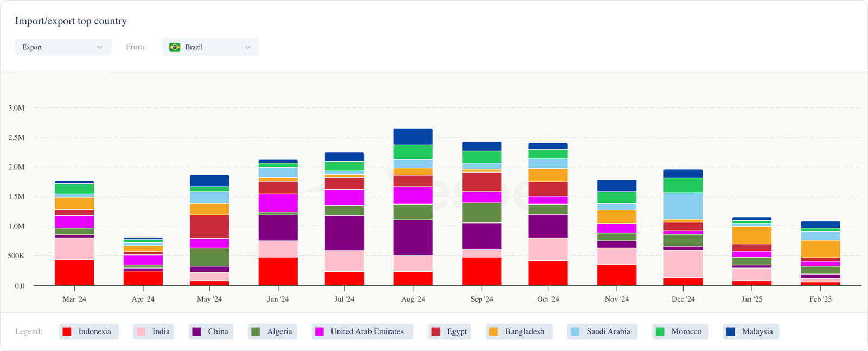Viewport: 868px width, 351px height.
Task: Open the Export type dropdown
Action: [x=62, y=47]
